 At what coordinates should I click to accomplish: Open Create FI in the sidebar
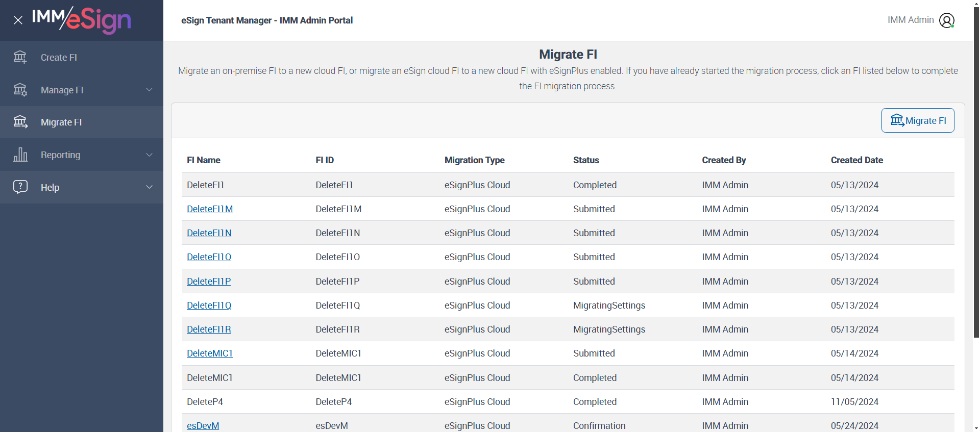click(82, 57)
